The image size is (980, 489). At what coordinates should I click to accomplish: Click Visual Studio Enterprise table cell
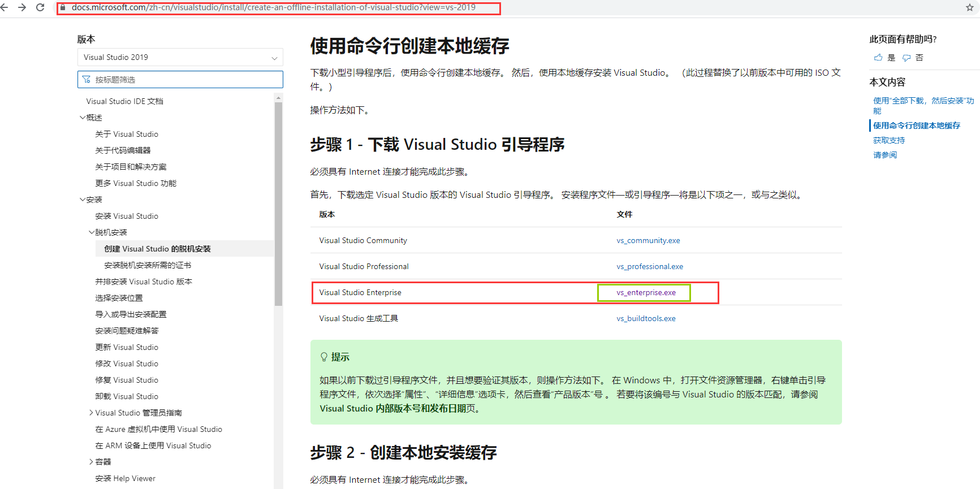tap(360, 292)
